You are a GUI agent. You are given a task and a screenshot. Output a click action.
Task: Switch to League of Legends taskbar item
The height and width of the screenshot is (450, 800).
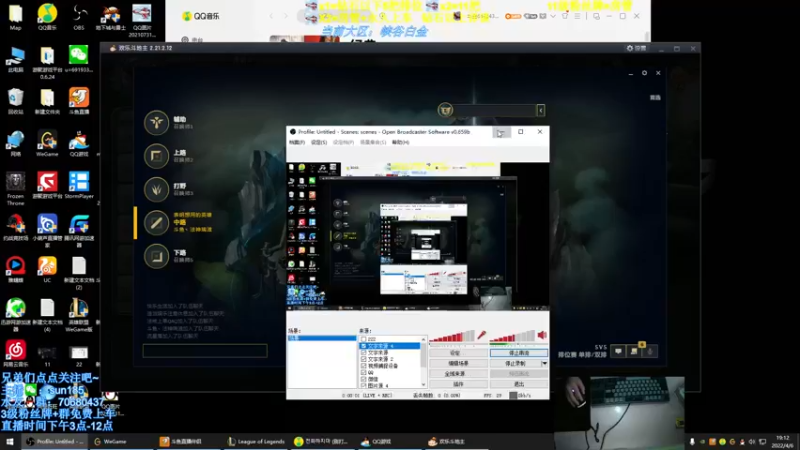tap(256, 441)
